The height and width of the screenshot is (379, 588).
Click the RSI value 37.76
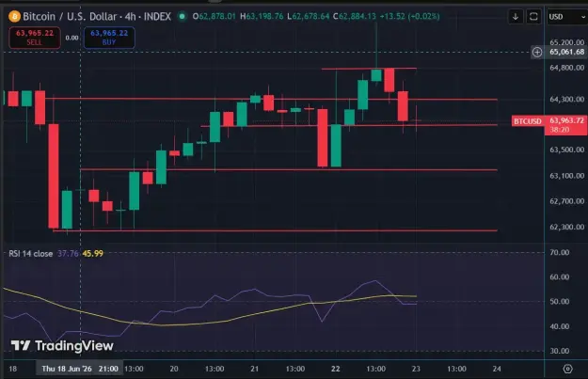pyautogui.click(x=68, y=254)
